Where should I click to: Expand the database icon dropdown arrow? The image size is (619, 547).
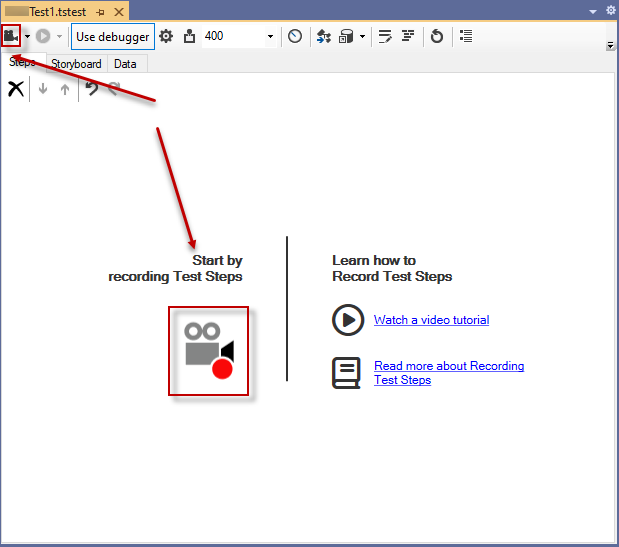tap(362, 36)
